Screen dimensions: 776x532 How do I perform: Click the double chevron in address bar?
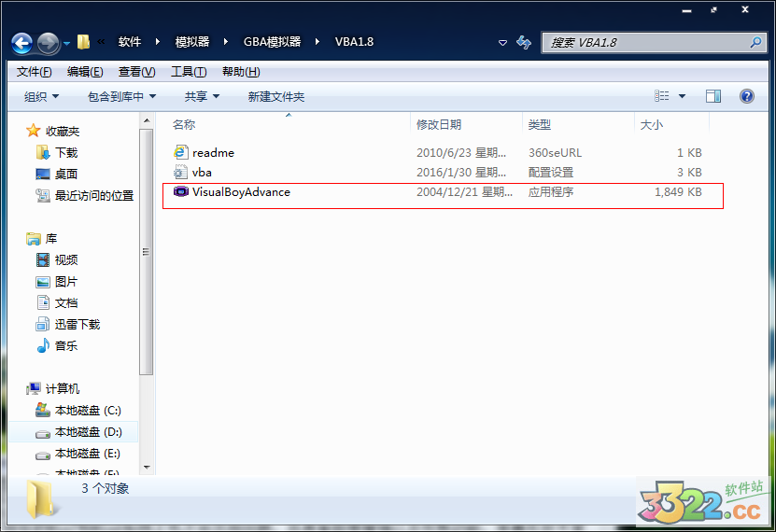point(101,41)
